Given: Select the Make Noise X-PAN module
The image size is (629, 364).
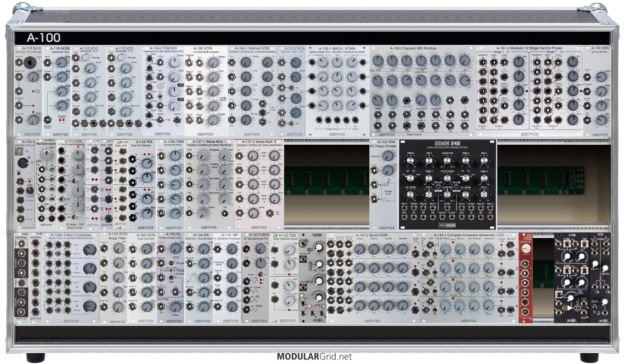Looking at the screenshot, I should click(x=572, y=278).
